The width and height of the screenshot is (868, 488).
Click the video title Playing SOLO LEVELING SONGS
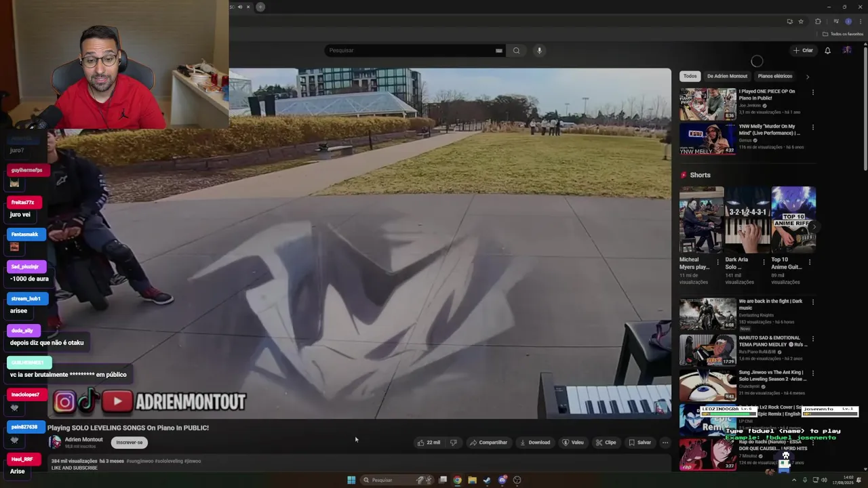pyautogui.click(x=128, y=428)
